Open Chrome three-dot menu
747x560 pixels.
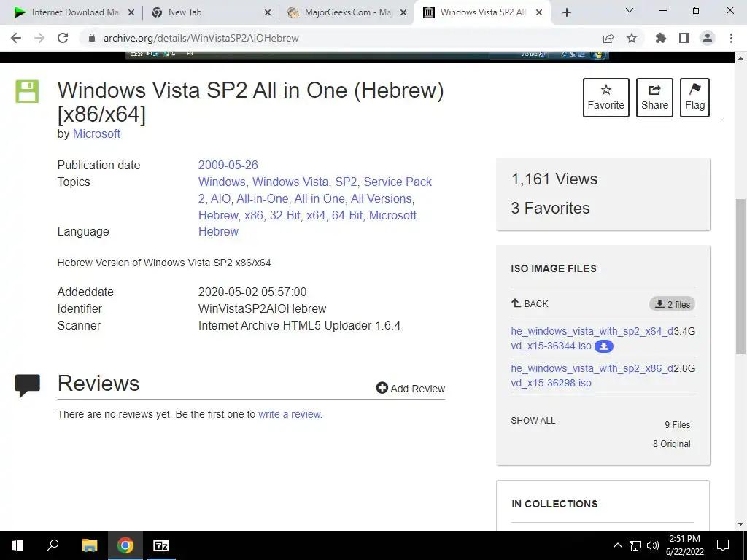pyautogui.click(x=731, y=38)
